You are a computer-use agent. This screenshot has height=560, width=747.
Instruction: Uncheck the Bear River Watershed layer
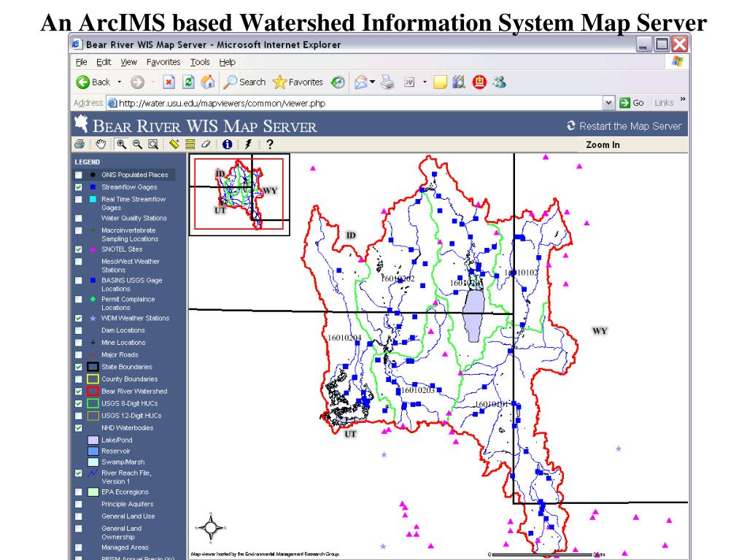click(79, 392)
